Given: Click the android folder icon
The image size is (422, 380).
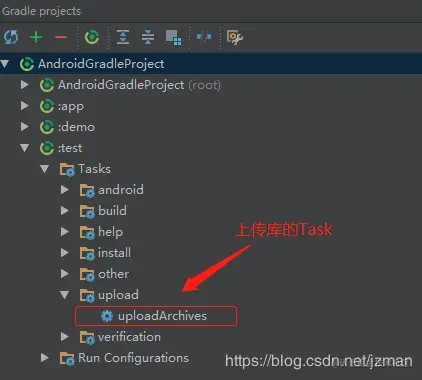Looking at the screenshot, I should point(87,190).
